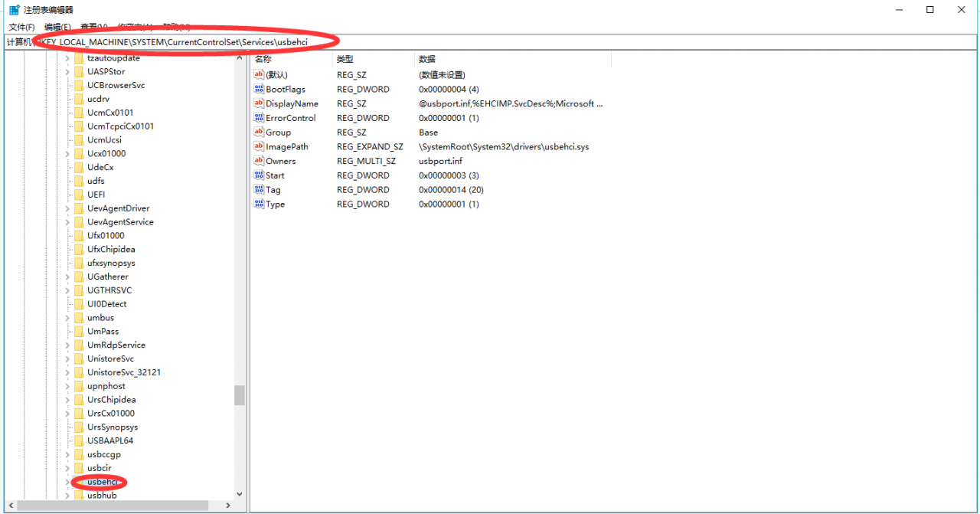Click the ErrorControl DWORD value icon
Screen dimensions: 980x514
coord(259,118)
